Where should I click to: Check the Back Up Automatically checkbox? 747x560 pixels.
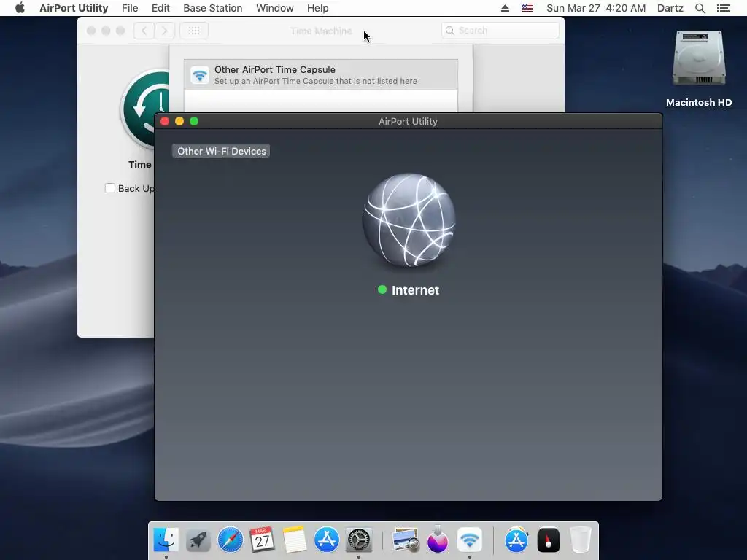pos(110,188)
